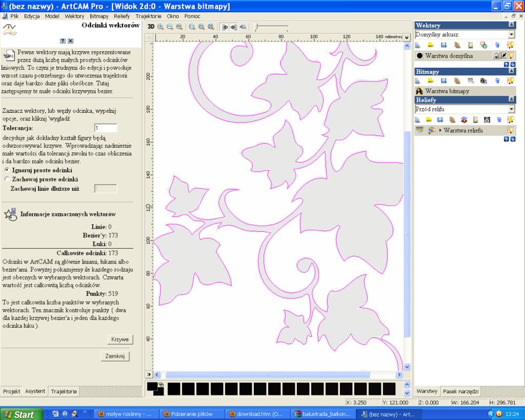
Task: Click the Windows Start button
Action: pos(22,414)
